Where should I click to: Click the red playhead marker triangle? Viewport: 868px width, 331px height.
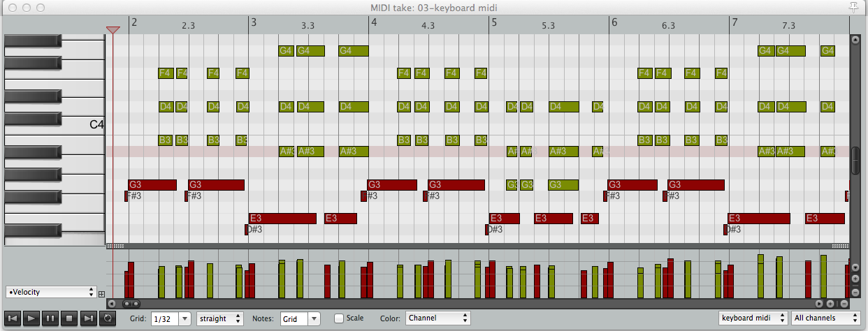point(113,30)
